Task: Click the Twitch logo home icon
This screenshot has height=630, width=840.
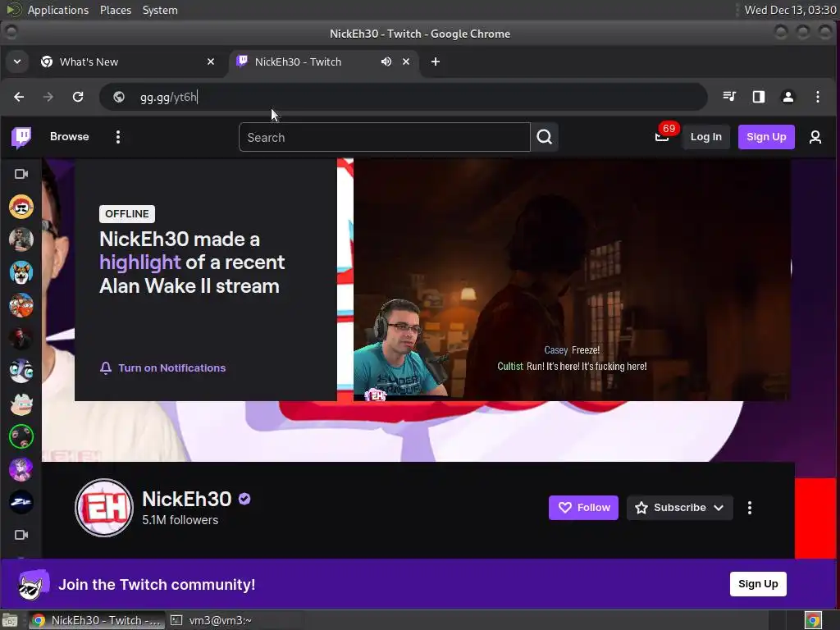Action: coord(21,137)
